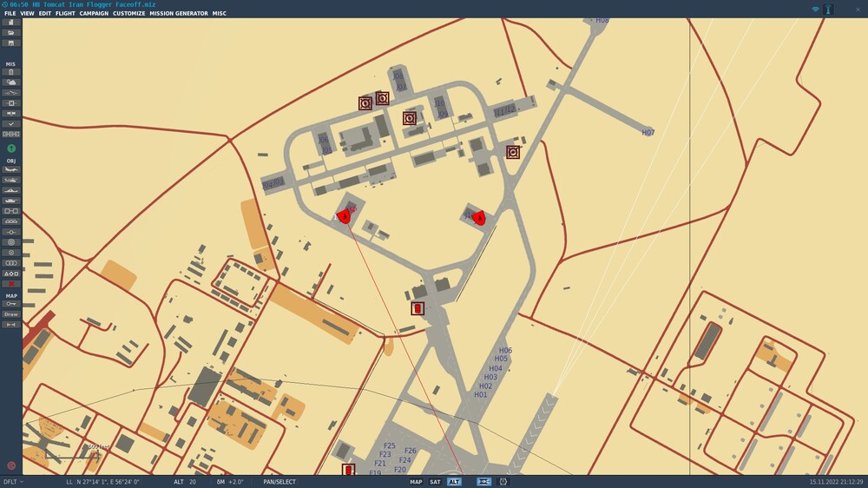The height and width of the screenshot is (488, 868).
Task: Click the red exit icon at sidebar bottom
Action: point(11,465)
